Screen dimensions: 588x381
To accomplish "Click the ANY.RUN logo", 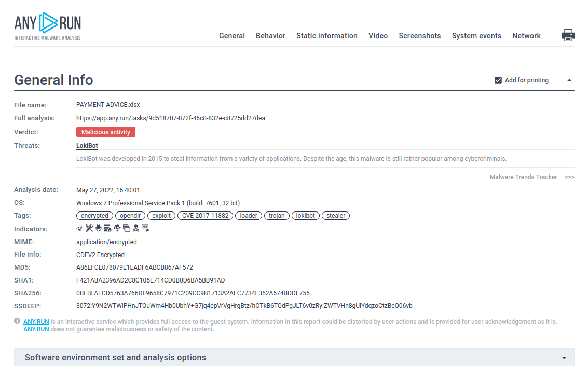I will click(48, 26).
